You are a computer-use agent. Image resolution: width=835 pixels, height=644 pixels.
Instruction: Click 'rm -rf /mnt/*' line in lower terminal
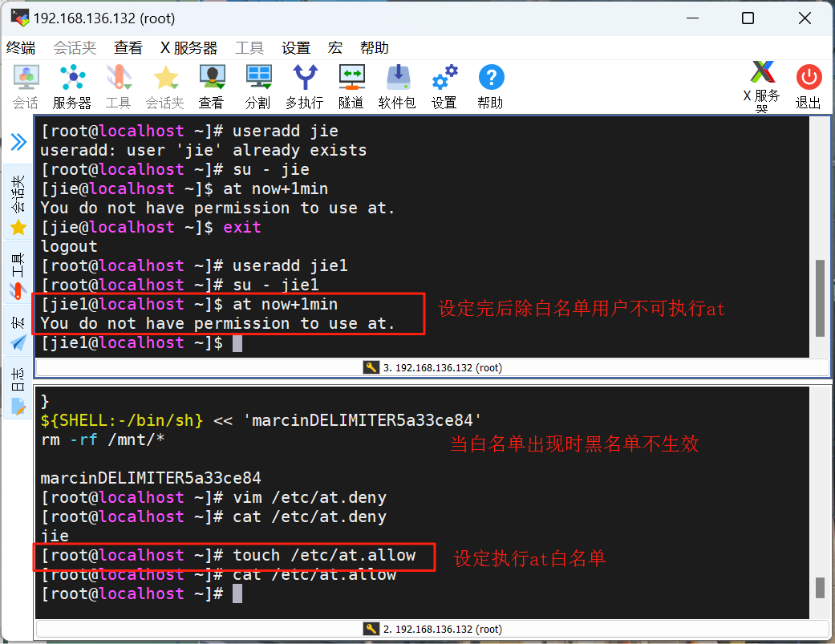[x=103, y=439]
